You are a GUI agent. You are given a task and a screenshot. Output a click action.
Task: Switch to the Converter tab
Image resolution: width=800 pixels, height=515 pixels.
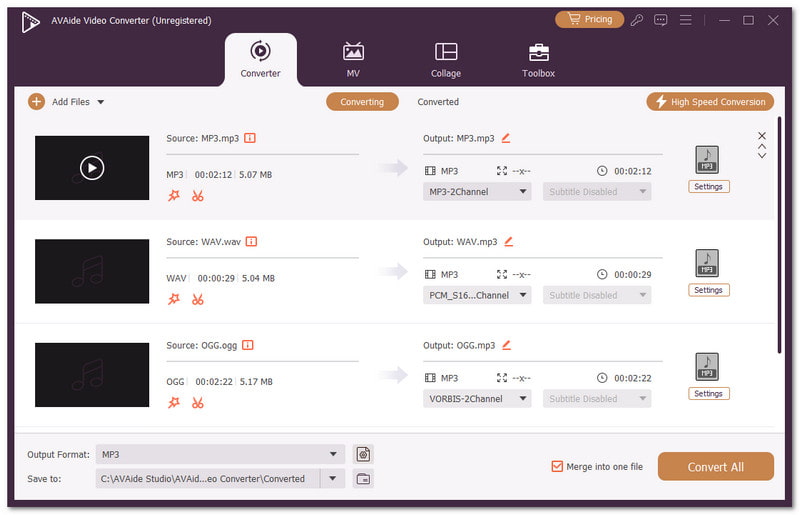[260, 60]
